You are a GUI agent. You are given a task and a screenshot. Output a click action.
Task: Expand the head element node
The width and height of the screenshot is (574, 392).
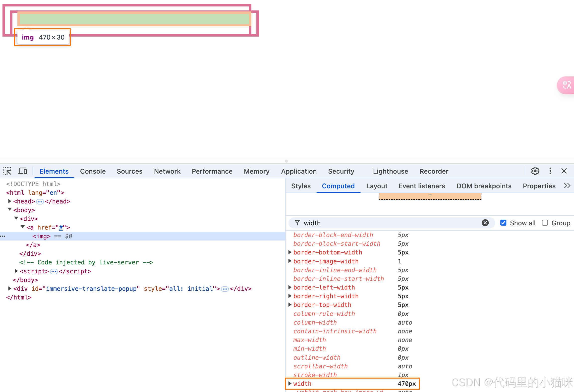click(x=9, y=201)
